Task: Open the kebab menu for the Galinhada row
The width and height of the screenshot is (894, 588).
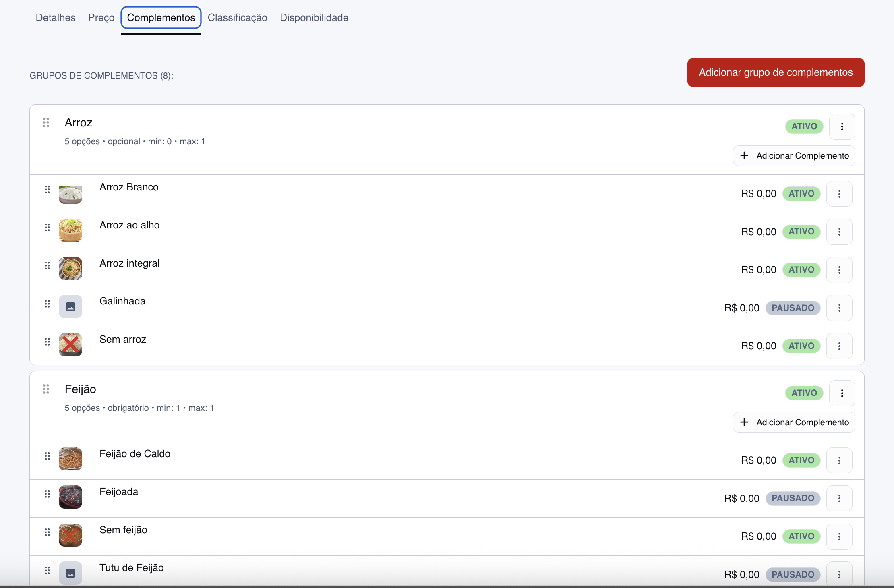Action: (839, 308)
